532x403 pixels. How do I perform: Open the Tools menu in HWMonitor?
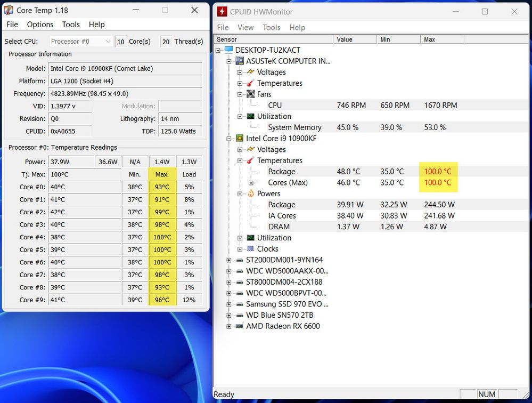point(271,28)
